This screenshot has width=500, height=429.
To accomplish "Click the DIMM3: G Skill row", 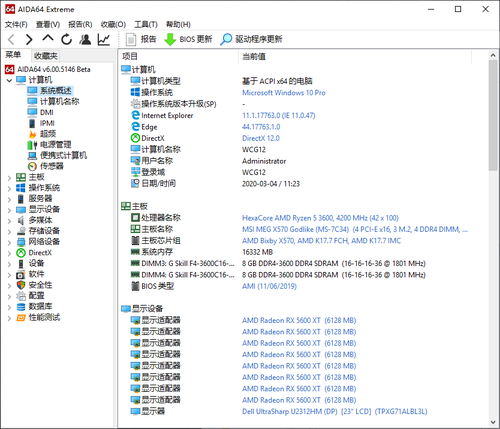I will (278, 264).
